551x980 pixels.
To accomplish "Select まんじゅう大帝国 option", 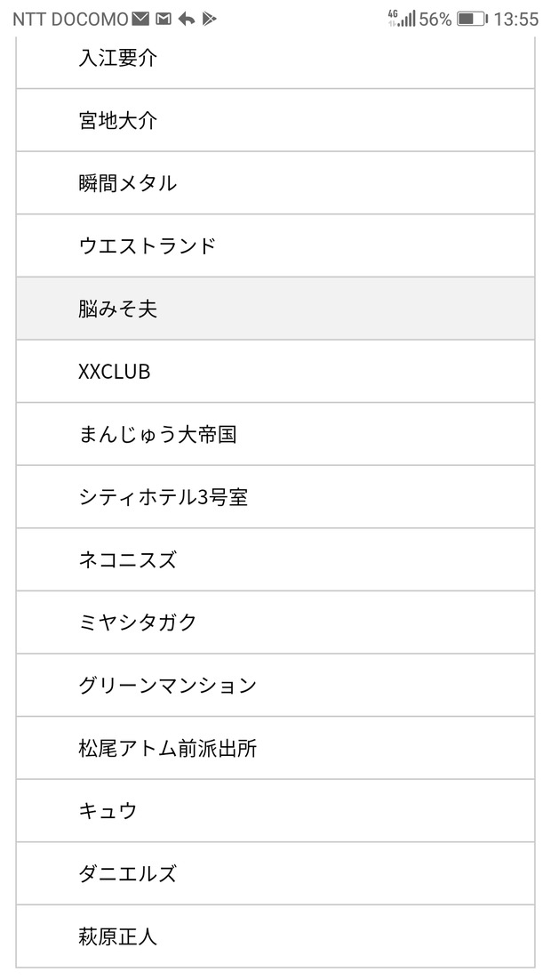I will pos(275,434).
